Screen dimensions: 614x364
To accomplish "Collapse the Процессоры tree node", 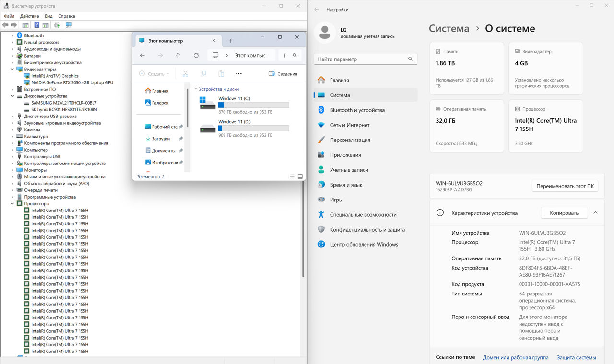I will [12, 204].
